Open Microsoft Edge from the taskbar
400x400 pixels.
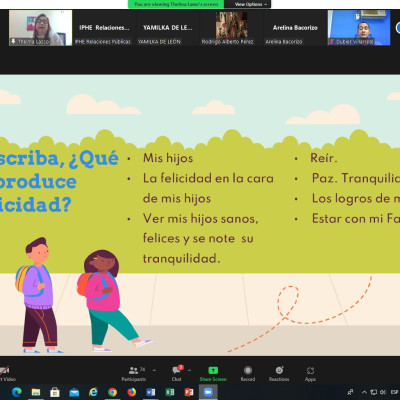(x=17, y=392)
